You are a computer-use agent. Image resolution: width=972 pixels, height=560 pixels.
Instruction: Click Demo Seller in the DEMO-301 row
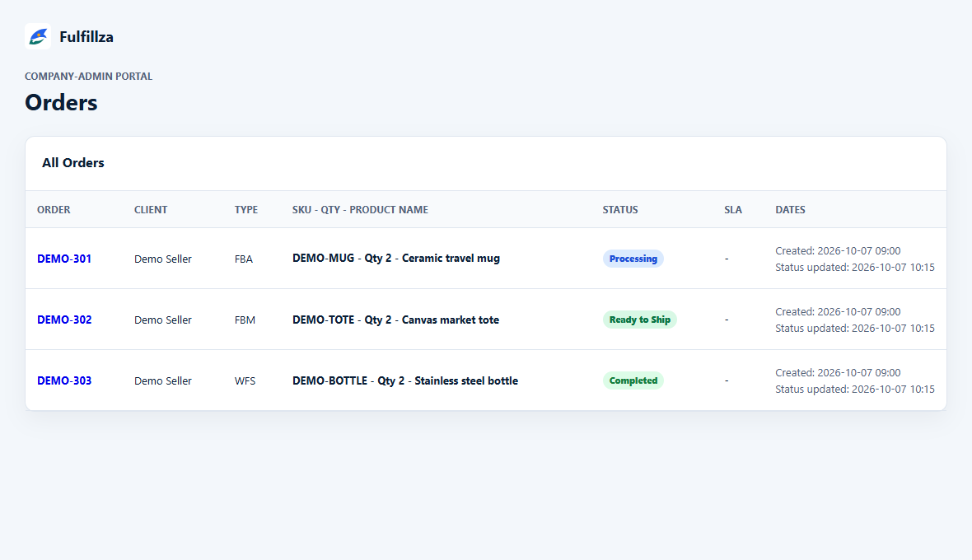coord(163,259)
